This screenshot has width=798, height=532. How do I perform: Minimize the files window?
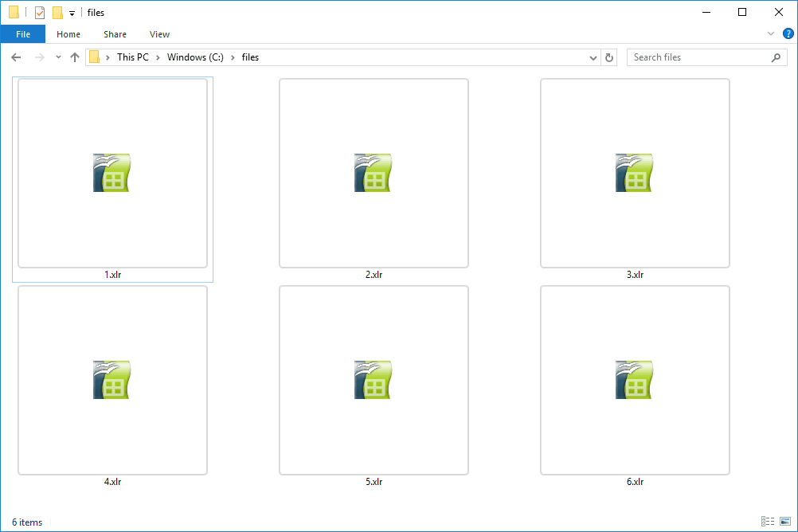tap(706, 12)
